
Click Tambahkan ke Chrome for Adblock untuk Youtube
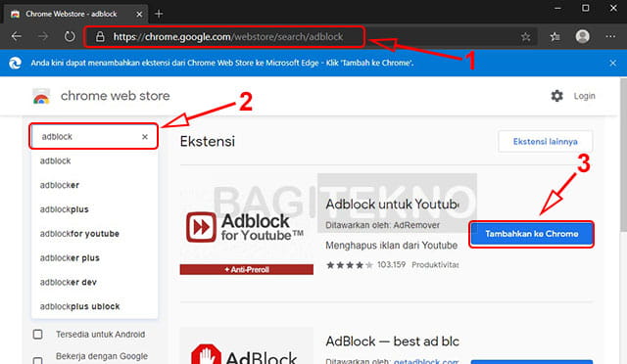[531, 234]
